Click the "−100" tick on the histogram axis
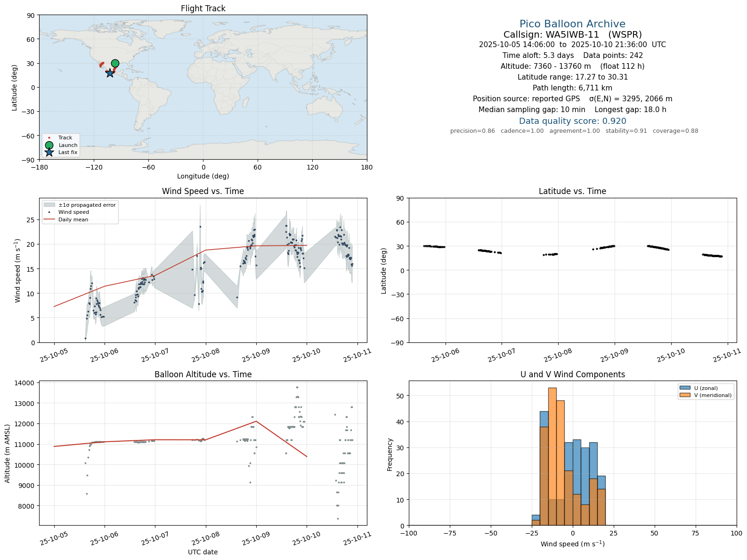This screenshot has width=747, height=560. (x=409, y=533)
